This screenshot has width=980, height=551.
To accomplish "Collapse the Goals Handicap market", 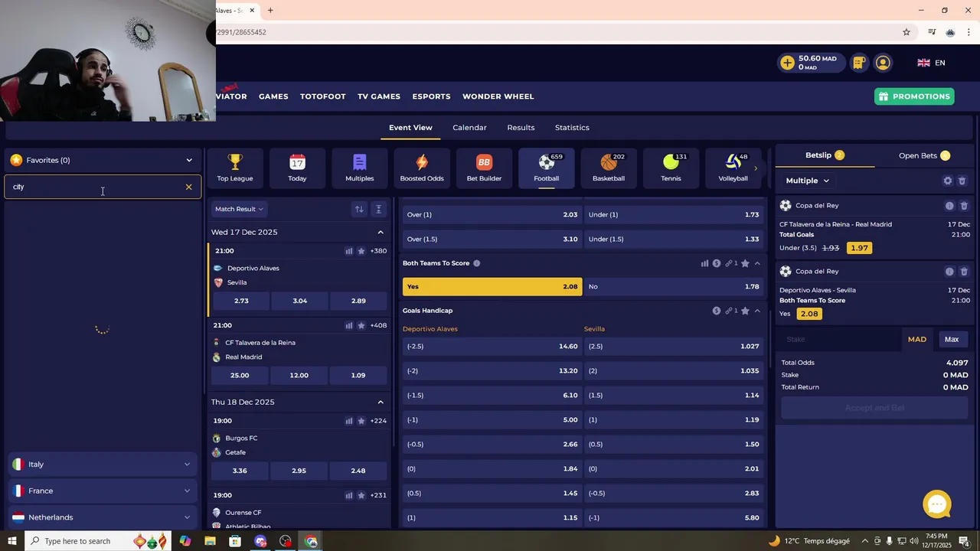I will 757,311.
